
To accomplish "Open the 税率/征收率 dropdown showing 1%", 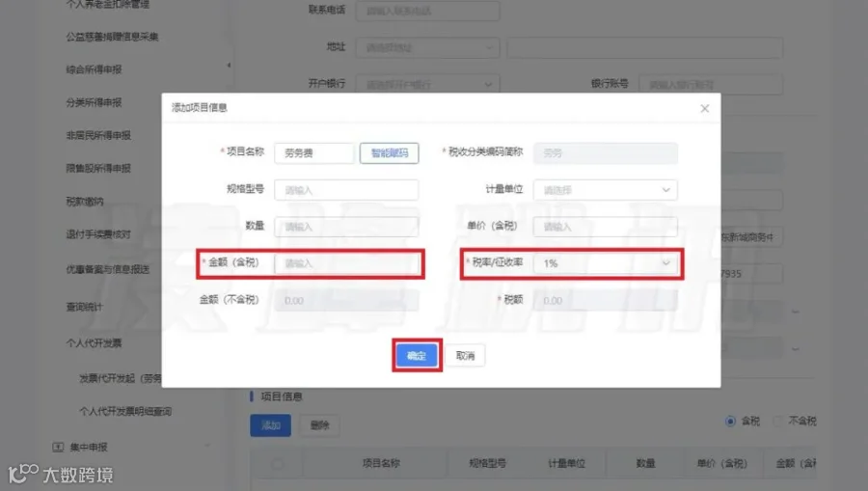I will pyautogui.click(x=605, y=263).
